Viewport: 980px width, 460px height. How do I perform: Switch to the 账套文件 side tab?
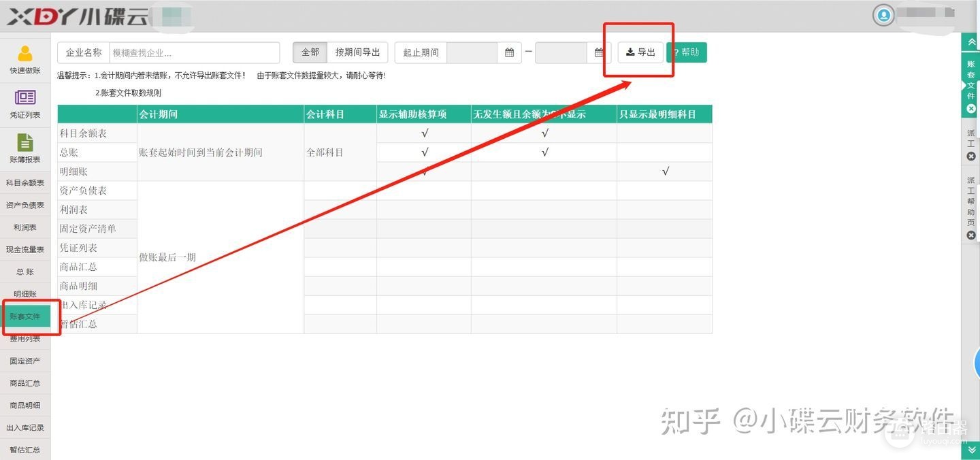click(971, 80)
